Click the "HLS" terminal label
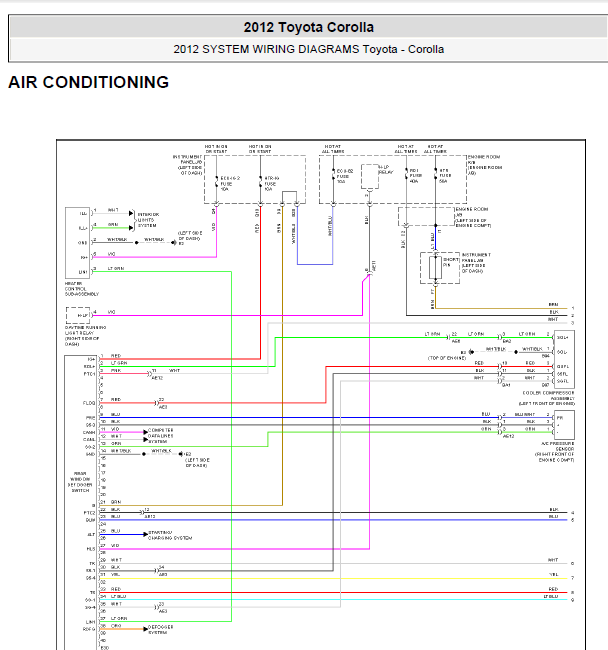 (91, 549)
